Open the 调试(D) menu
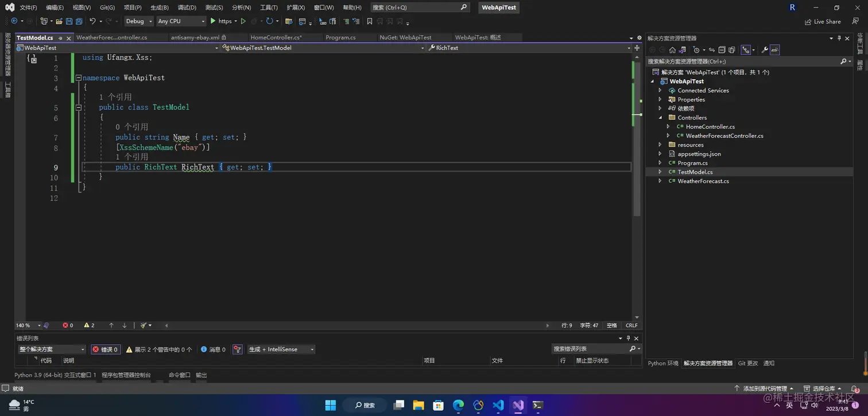Viewport: 868px width, 416px height. [x=187, y=7]
